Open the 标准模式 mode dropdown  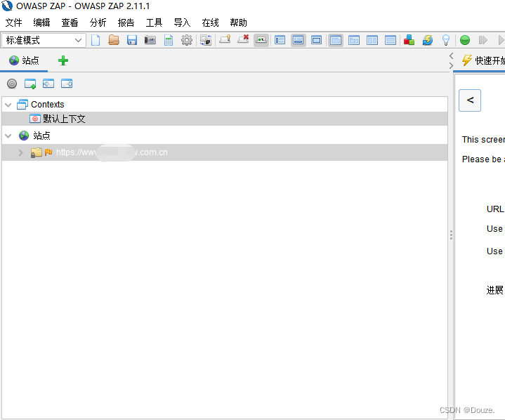click(44, 40)
